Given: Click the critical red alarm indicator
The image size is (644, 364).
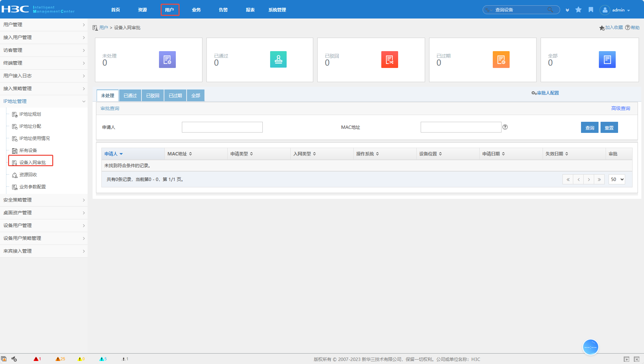Looking at the screenshot, I should point(37,359).
